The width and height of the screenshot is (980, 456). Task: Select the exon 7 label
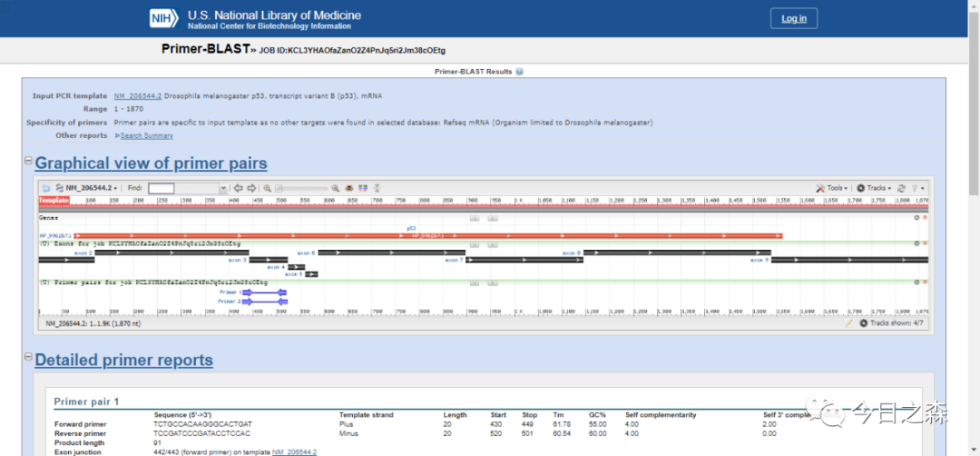tap(454, 260)
